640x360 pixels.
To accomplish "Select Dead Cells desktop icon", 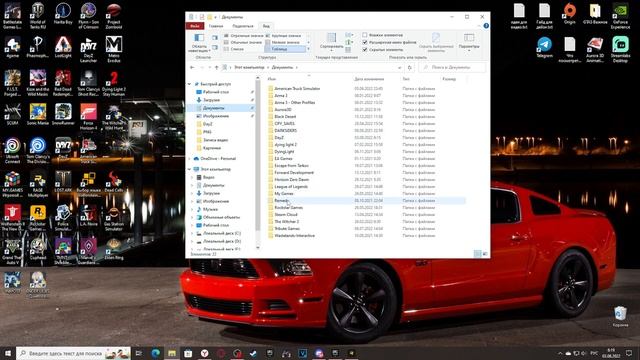I will point(113,182).
